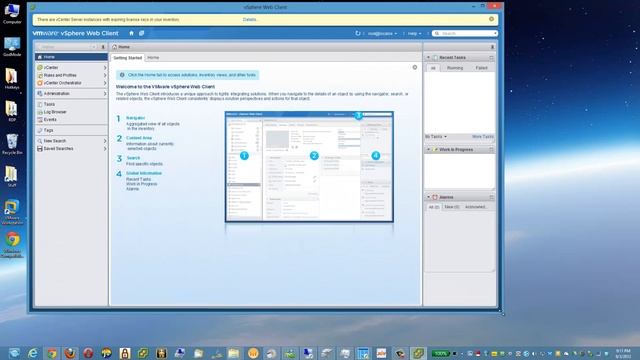The image size is (640, 360).
Task: Click the More Tasks link
Action: tap(482, 137)
